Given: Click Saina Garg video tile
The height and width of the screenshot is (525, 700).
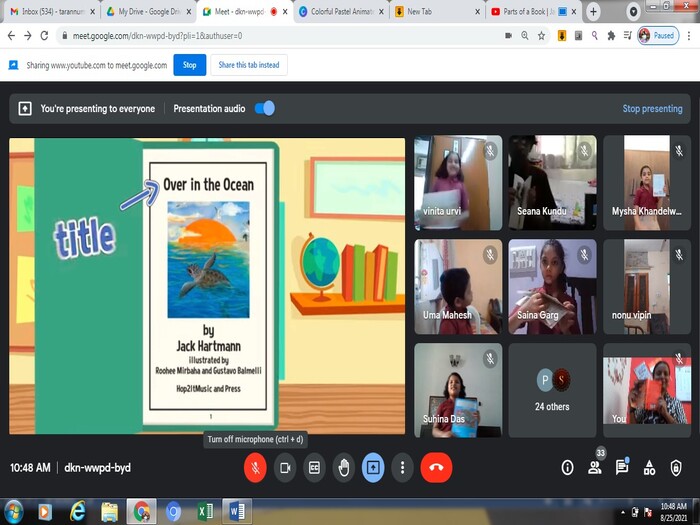Looking at the screenshot, I should pos(552,287).
